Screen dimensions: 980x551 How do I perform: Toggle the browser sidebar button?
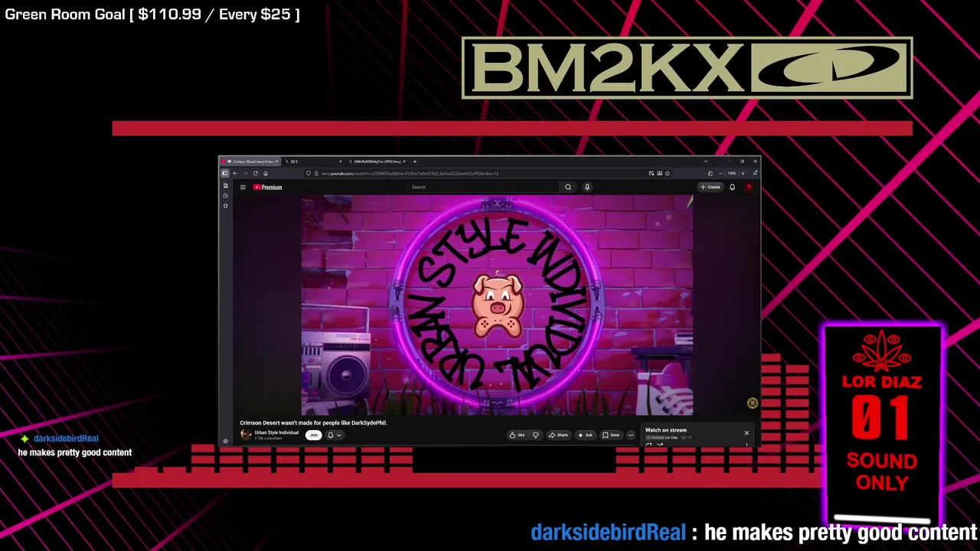(225, 173)
